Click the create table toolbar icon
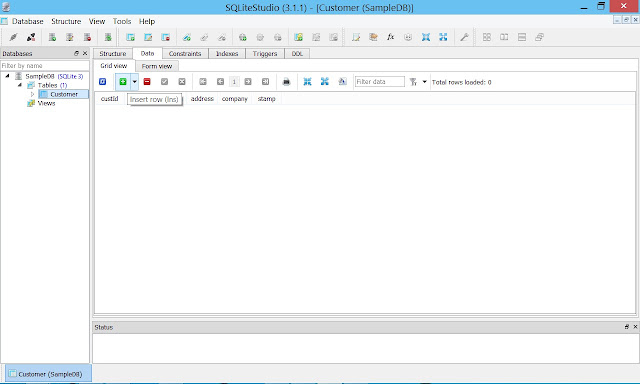The image size is (640, 384). [130, 37]
